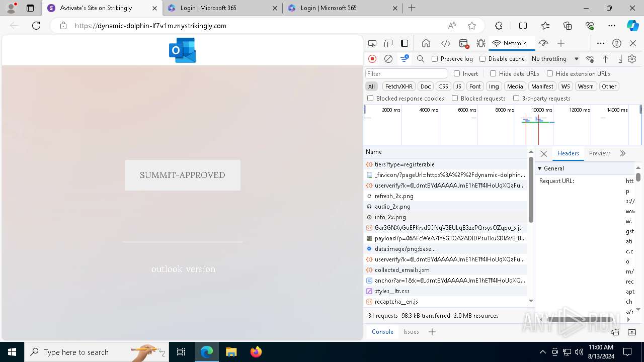Switch to Preview tab
Screen dimensions: 644x362
tap(599, 153)
